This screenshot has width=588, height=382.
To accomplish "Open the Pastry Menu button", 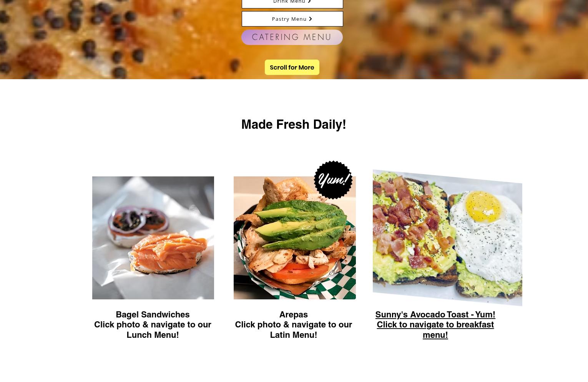I will (292, 19).
